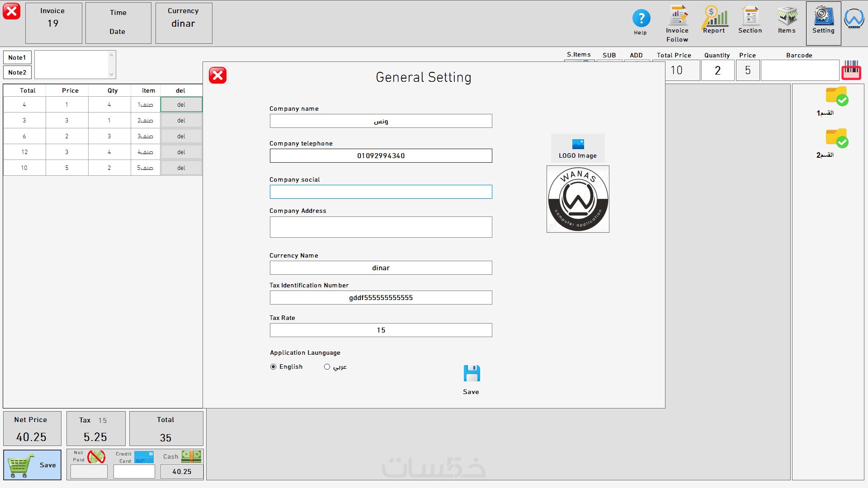868x488 pixels.
Task: Open the القسم2 section folder
Action: point(836,138)
